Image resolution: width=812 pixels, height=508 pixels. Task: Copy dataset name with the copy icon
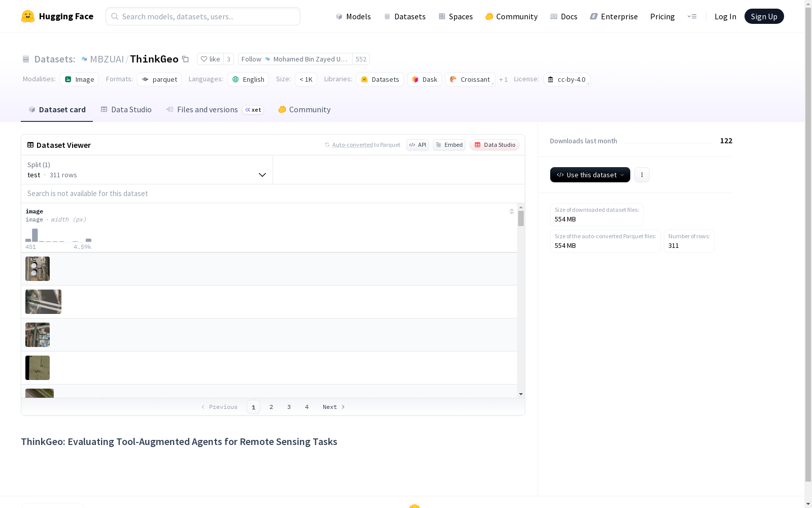(186, 59)
